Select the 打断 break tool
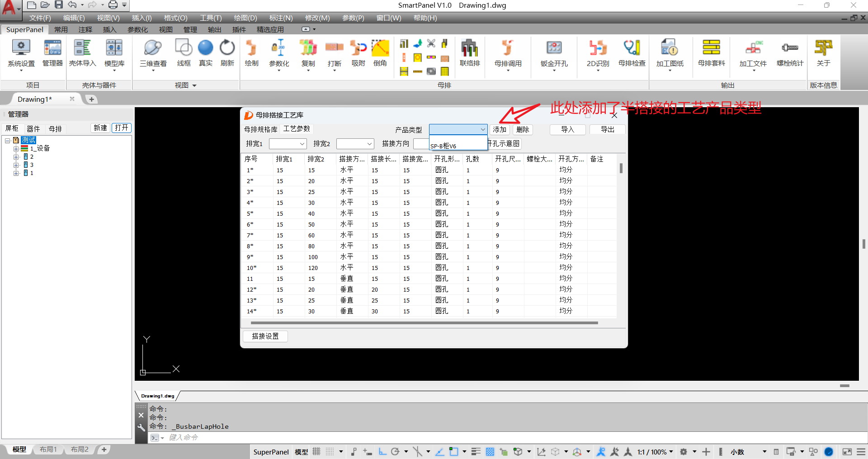The height and width of the screenshot is (459, 868). 335,54
